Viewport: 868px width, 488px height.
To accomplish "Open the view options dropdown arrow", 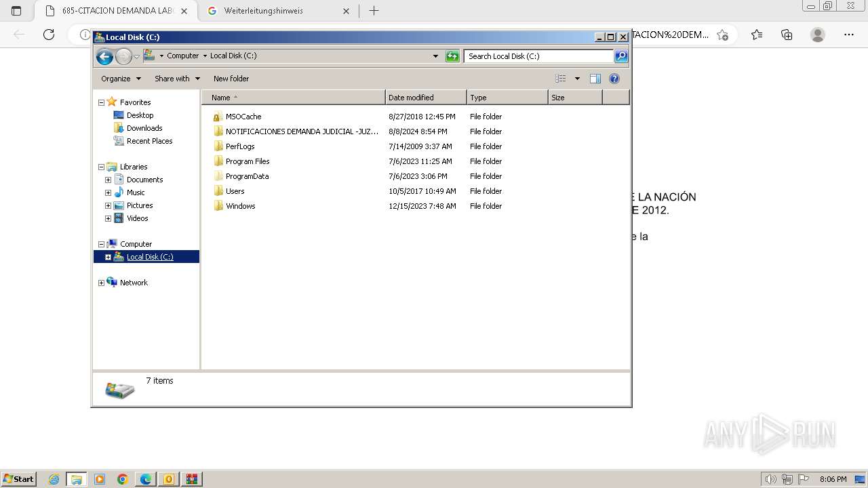I will coord(577,79).
